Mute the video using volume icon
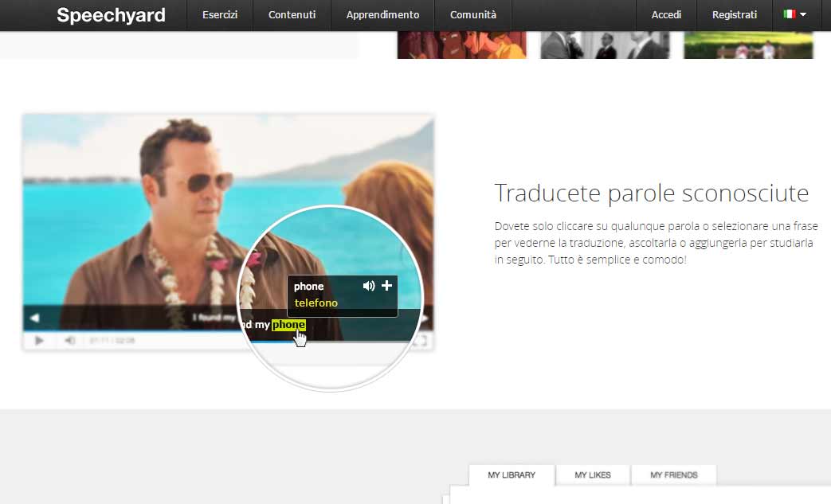831x504 pixels. click(x=69, y=341)
